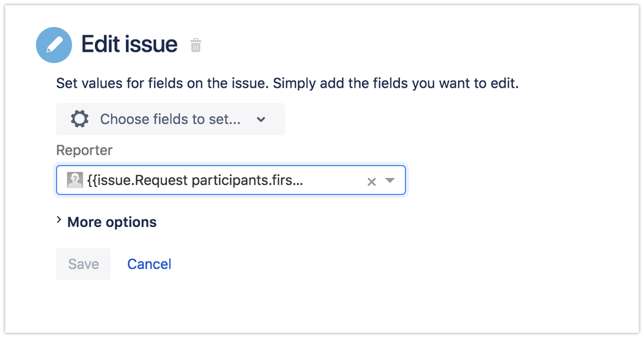Screen dimensions: 644x338
Task: Click the sentence Simply add the fields
Action: 396,83
